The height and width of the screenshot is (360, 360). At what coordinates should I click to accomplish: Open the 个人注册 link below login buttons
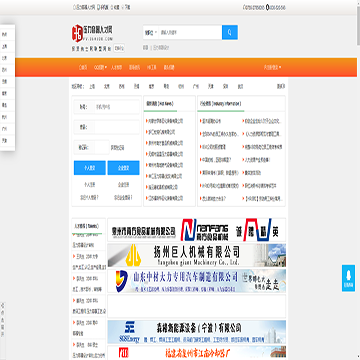(90, 185)
